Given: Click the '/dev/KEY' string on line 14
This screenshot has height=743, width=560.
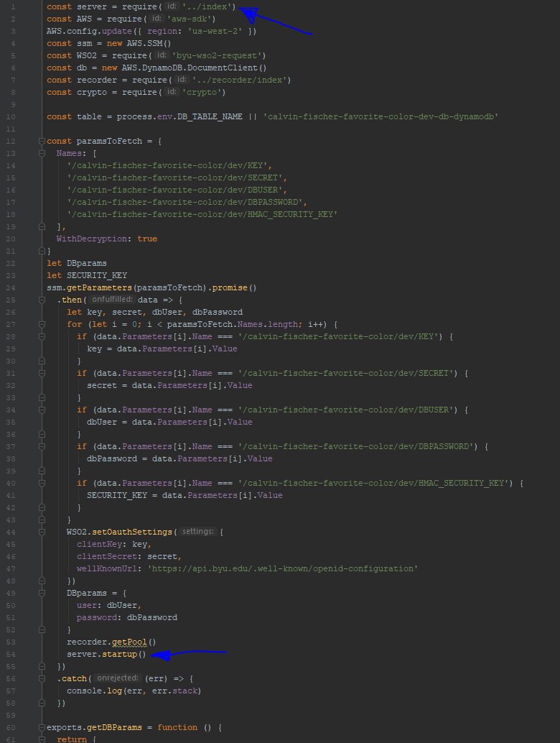Looking at the screenshot, I should 167,166.
